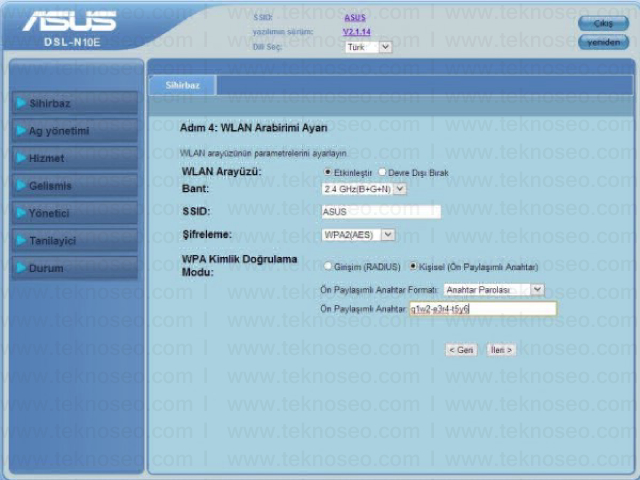Click the Ön Paylaşımlı Anahtar field
Viewport: 640px width, 480px height.
pos(483,309)
